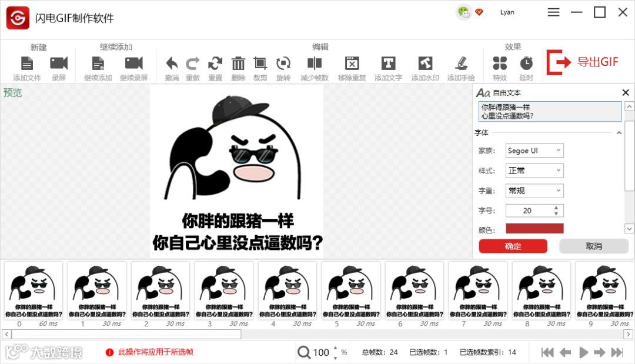Click text panel scroll down arrow
Screen dimensions: 635x364
click(629, 229)
